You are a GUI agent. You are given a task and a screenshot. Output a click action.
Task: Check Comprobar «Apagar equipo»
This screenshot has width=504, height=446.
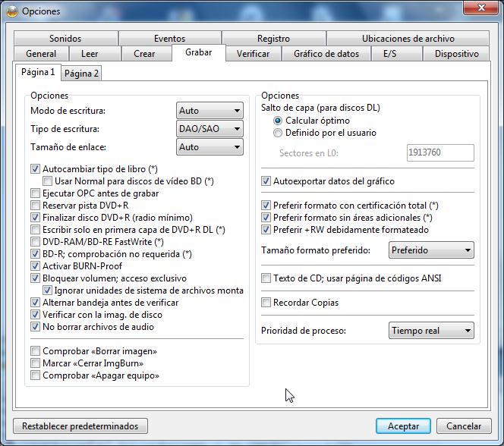pyautogui.click(x=35, y=375)
